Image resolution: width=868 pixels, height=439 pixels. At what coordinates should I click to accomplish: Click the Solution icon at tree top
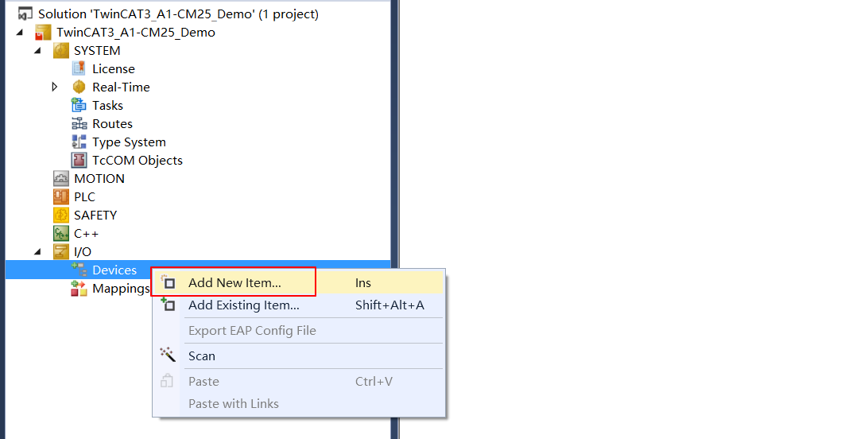[x=25, y=14]
